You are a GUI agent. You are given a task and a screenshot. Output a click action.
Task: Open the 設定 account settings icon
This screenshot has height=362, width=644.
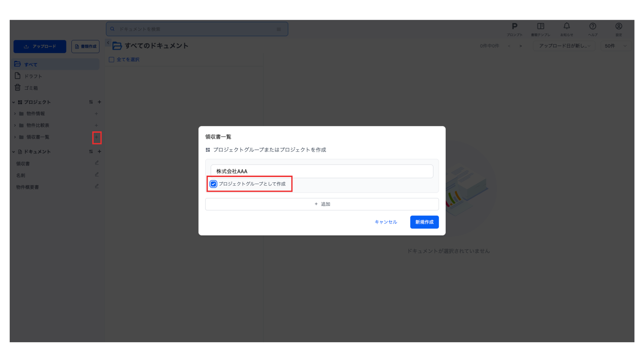click(x=619, y=29)
